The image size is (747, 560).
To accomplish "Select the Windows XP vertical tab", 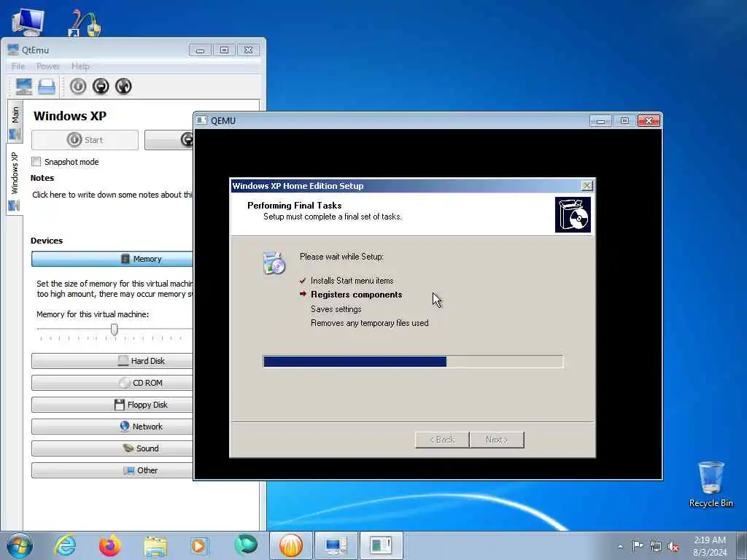I will 15,179.
